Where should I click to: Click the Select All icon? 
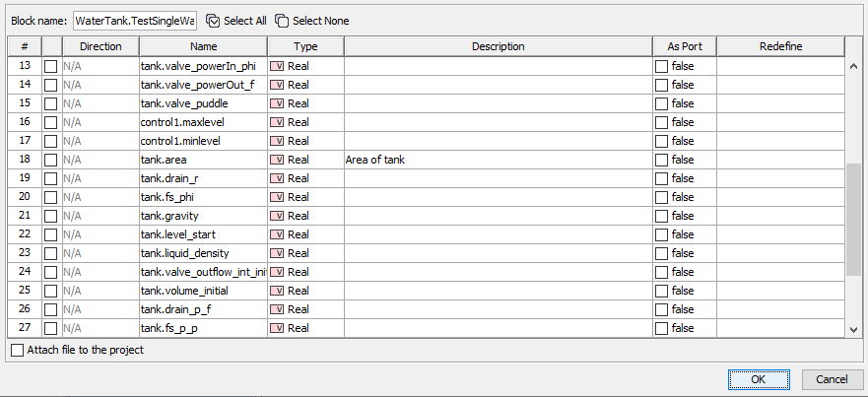213,21
